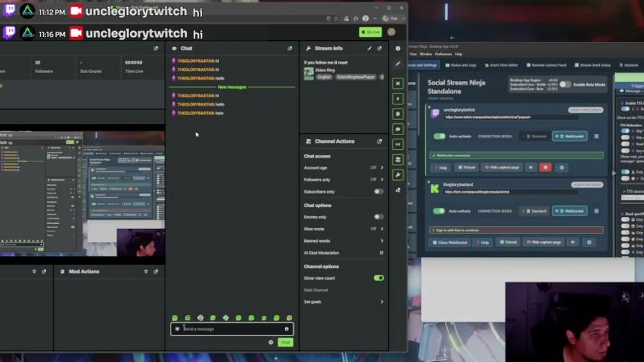Screen dimensions: 644x362
Task: Click the English language tag
Action: (324, 77)
